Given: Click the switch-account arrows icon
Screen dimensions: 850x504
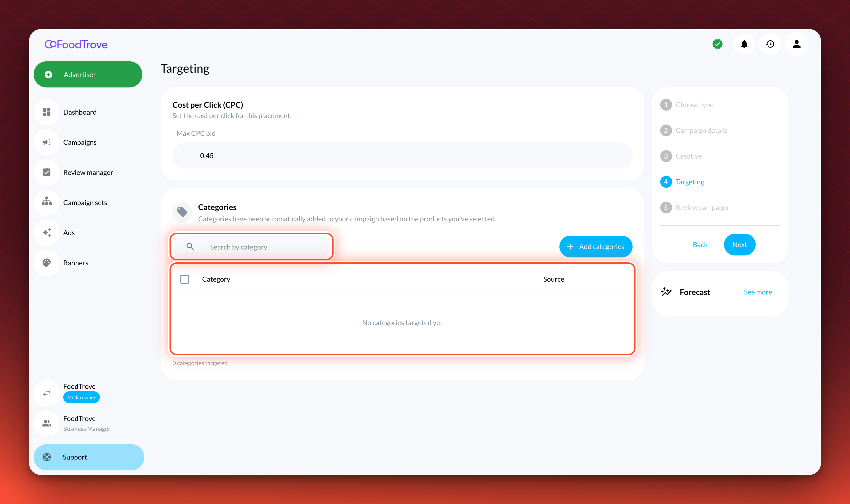Looking at the screenshot, I should click(x=47, y=393).
